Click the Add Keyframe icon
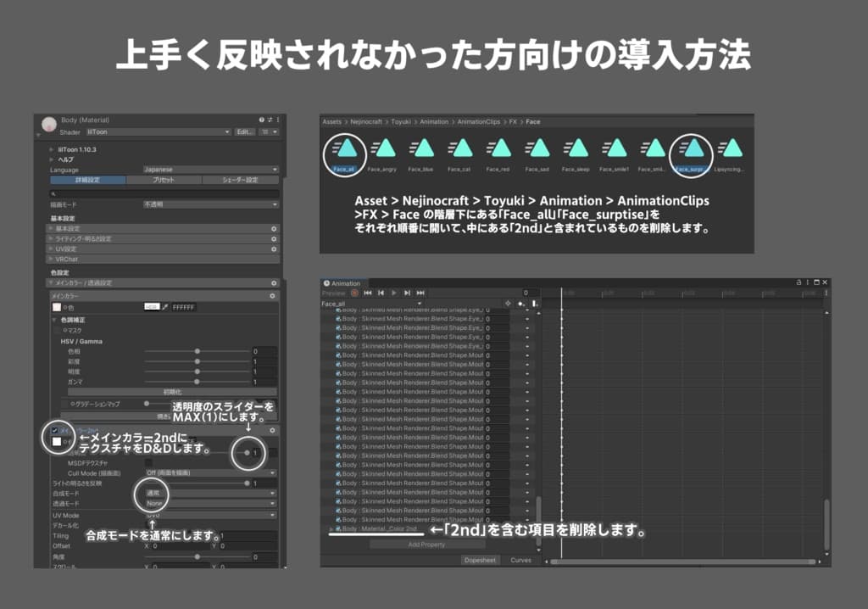 [x=520, y=302]
